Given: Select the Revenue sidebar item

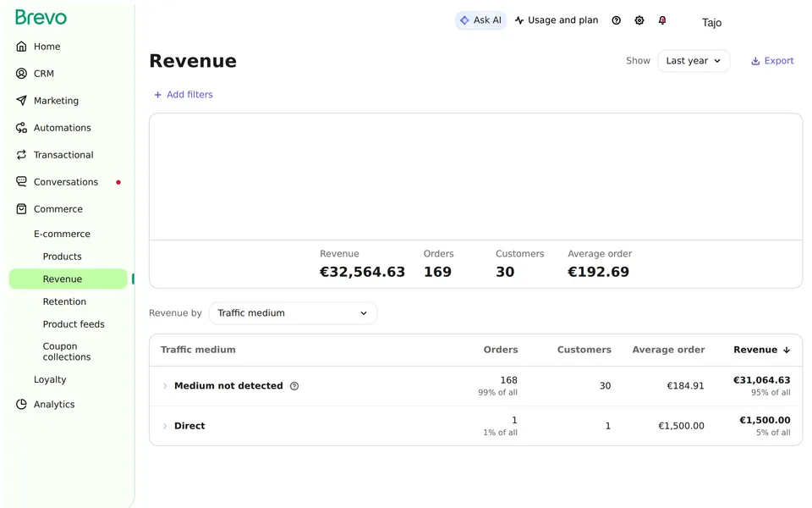Looking at the screenshot, I should (68, 279).
